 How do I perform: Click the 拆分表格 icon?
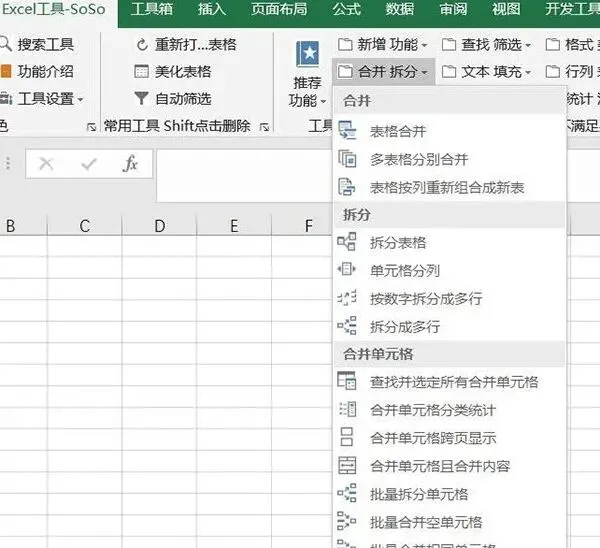(x=347, y=242)
